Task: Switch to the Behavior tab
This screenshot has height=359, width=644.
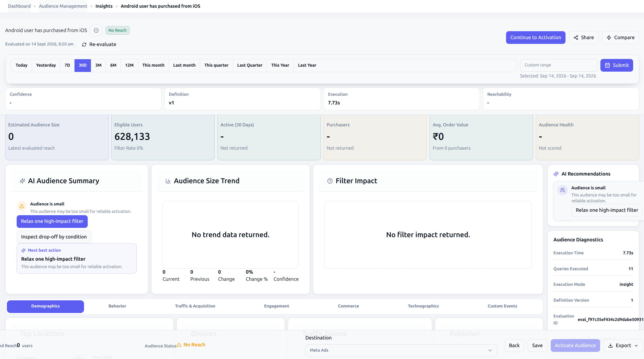Action: click(117, 306)
